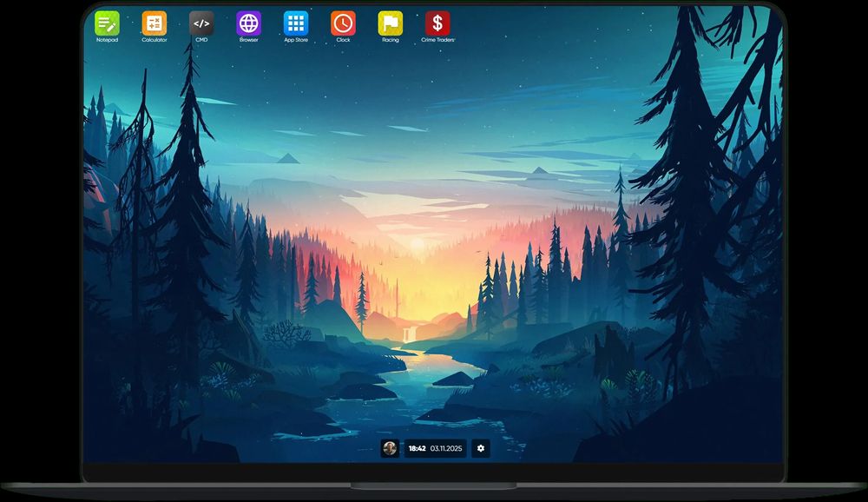This screenshot has width=868, height=502.
Task: Open the Clock app
Action: pos(343,23)
